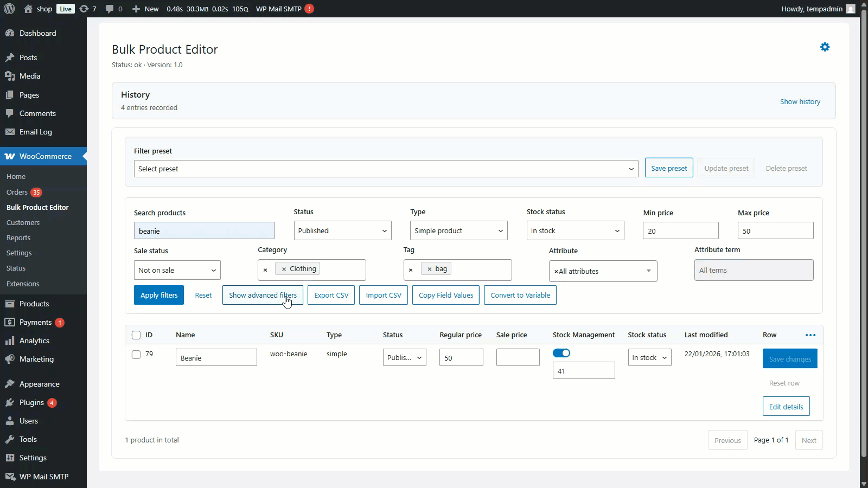Click the Apply filters button
The image size is (868, 488).
point(158,295)
